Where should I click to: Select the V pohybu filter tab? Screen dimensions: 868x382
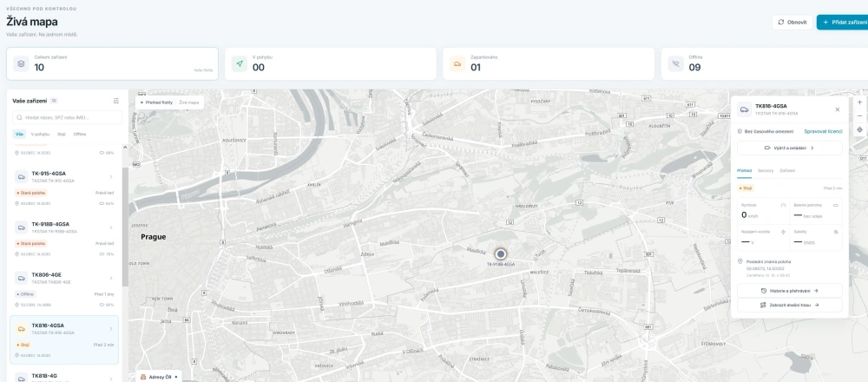(40, 134)
